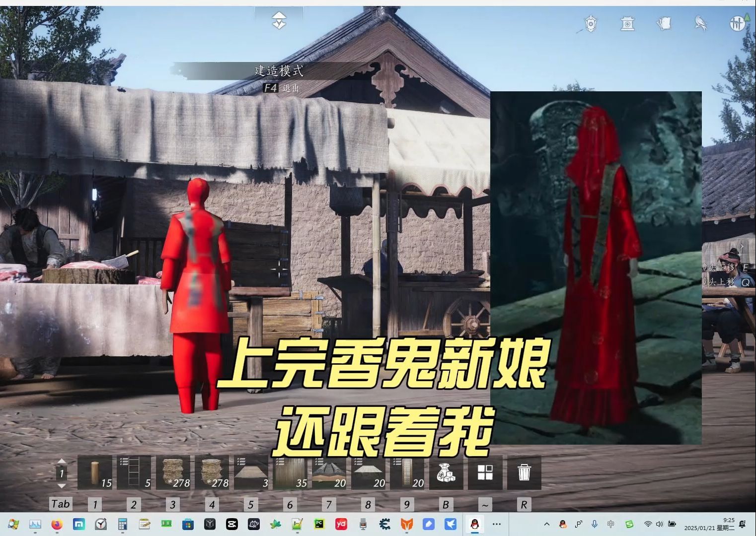Select the lattice door item in slot 9
This screenshot has width=756, height=536.
(407, 472)
